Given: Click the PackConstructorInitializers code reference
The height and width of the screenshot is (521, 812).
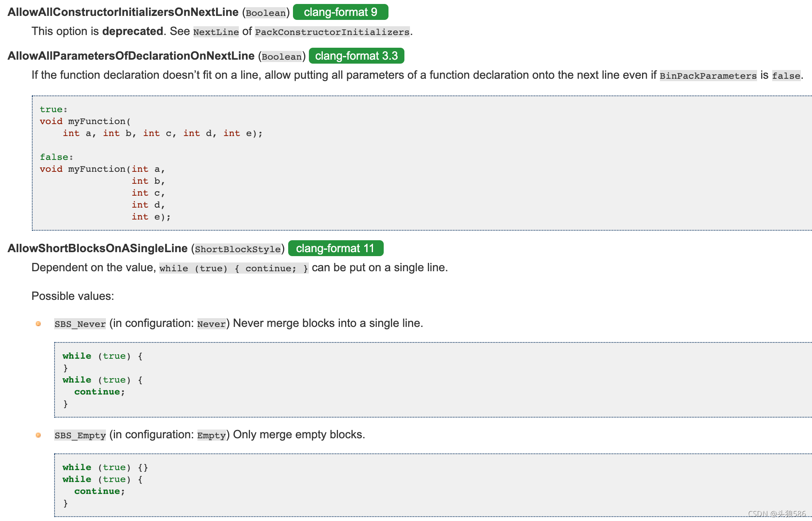Looking at the screenshot, I should pos(332,32).
